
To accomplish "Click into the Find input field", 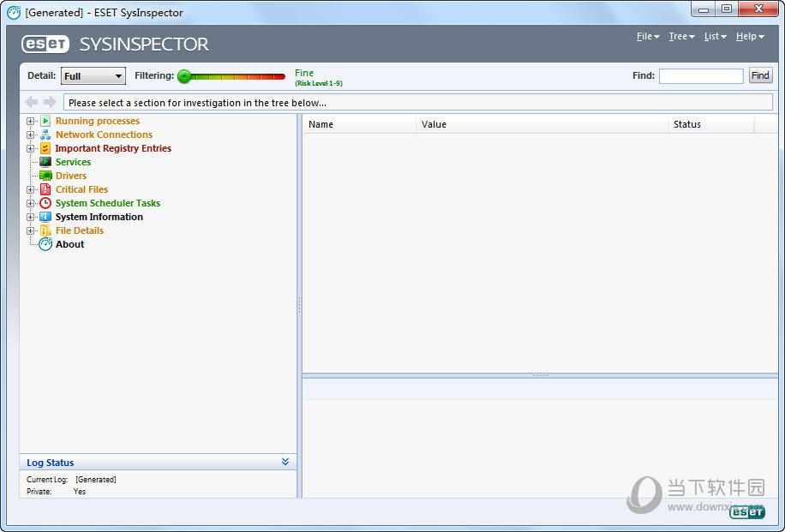I will 701,76.
